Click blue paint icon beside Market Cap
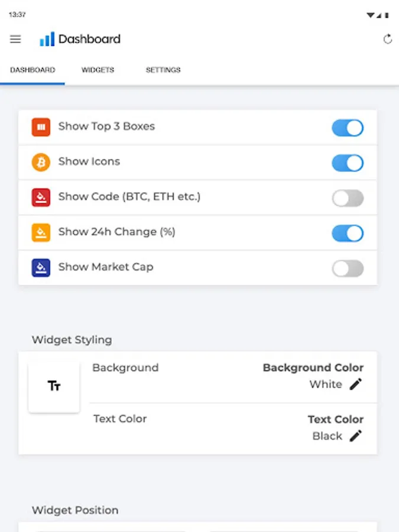Image resolution: width=399 pixels, height=532 pixels. click(41, 267)
